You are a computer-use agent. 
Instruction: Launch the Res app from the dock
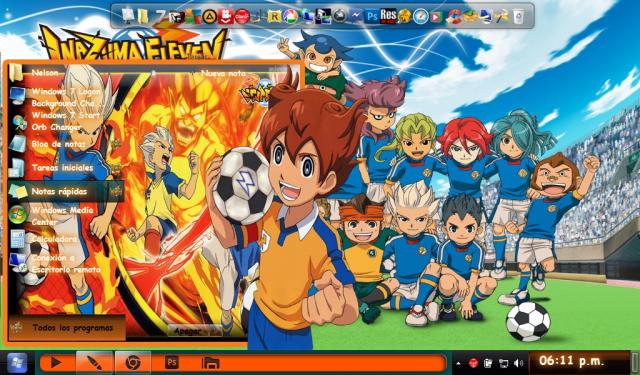[x=388, y=16]
